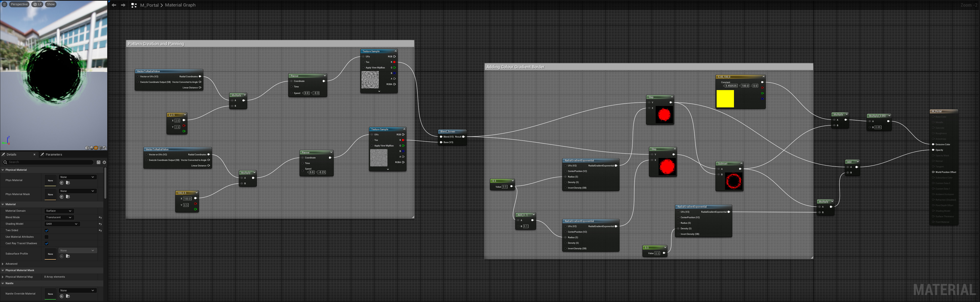Image resolution: width=980 pixels, height=302 pixels.
Task: Open the viewport options hamburger menu
Action: (5, 4)
